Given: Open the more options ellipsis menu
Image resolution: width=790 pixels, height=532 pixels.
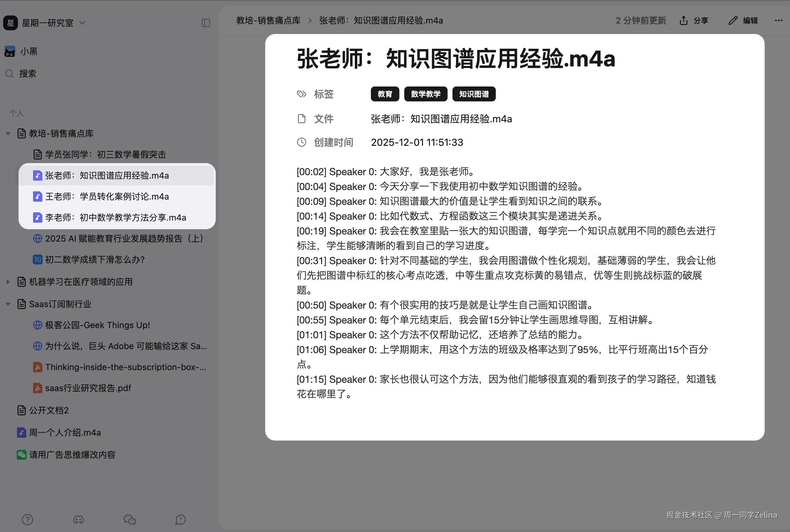Looking at the screenshot, I should tap(779, 20).
